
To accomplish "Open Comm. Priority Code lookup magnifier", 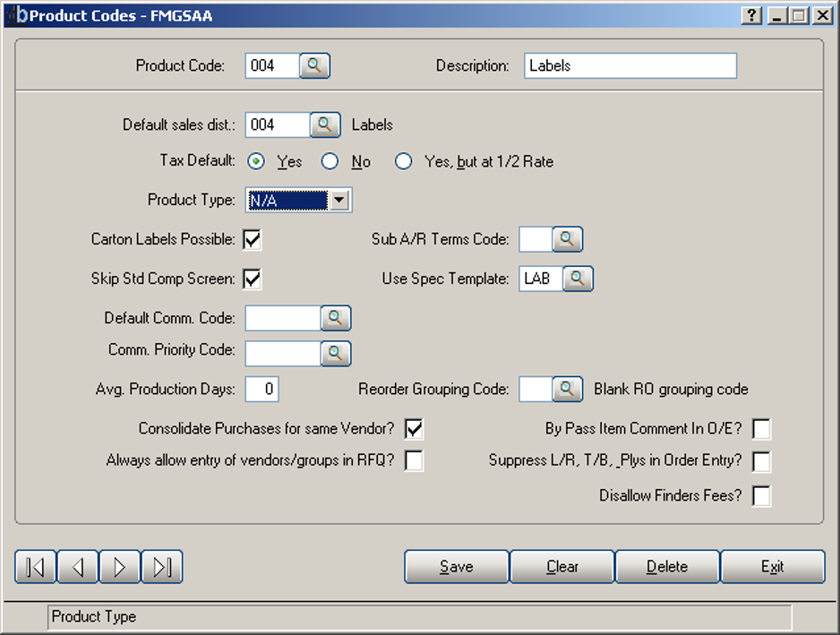I will 335,354.
